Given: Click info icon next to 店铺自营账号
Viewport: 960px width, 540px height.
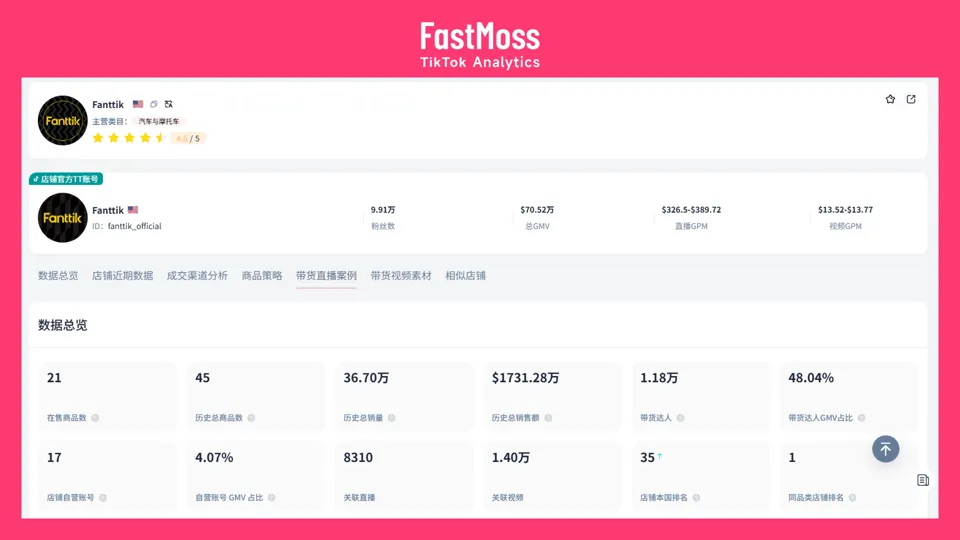Looking at the screenshot, I should coord(103,497).
